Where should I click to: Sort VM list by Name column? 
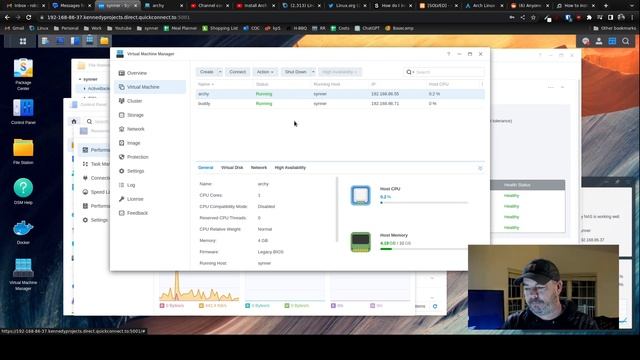point(206,84)
